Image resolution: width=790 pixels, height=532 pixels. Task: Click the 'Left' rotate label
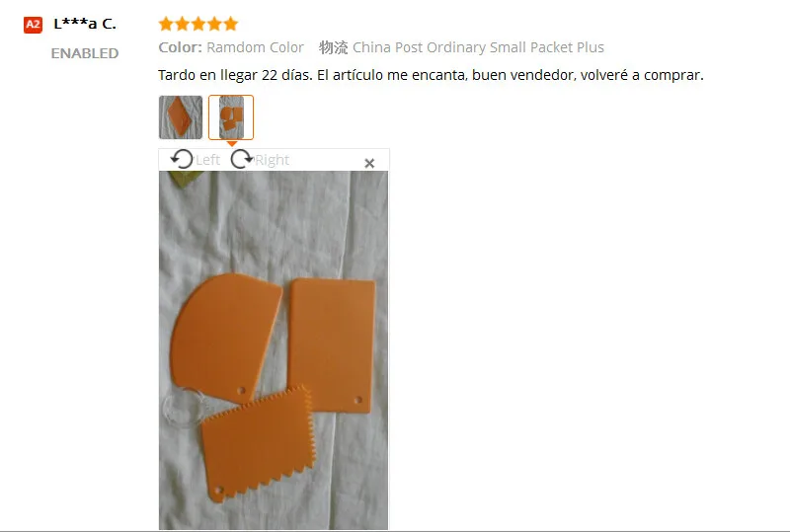pos(207,160)
